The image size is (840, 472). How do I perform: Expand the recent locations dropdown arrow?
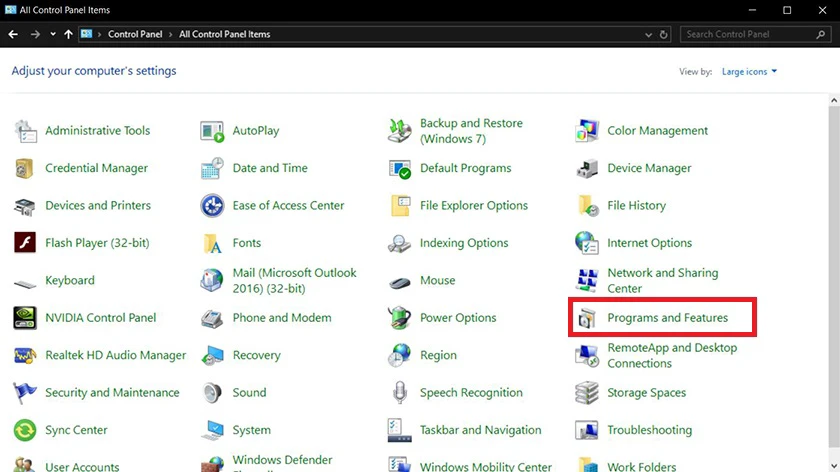coord(53,34)
